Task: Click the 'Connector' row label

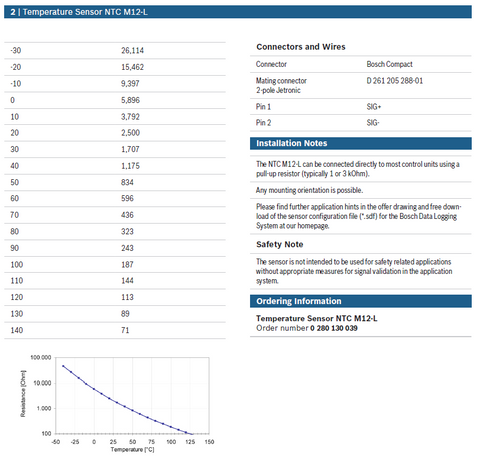Action: pos(271,64)
